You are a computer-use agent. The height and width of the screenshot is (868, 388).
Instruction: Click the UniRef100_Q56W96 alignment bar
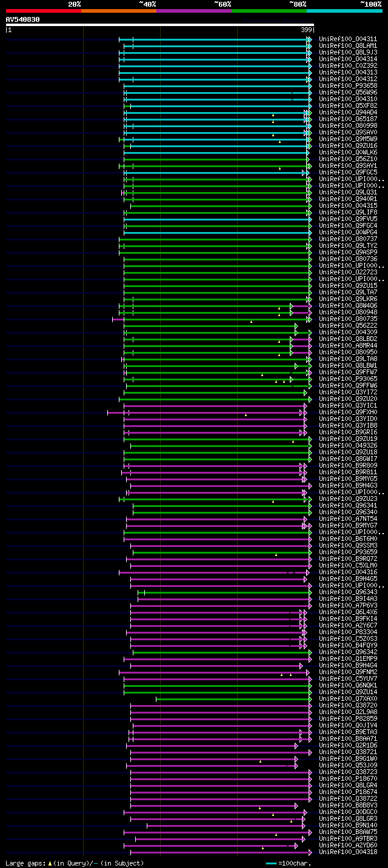pyautogui.click(x=218, y=93)
